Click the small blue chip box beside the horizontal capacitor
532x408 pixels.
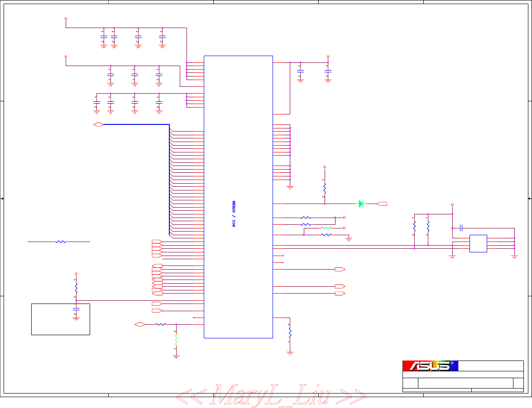[478, 243]
